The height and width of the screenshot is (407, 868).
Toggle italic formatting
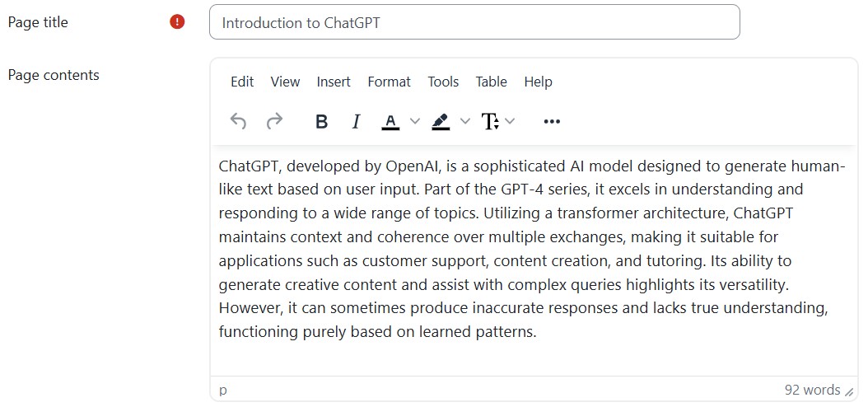point(356,122)
